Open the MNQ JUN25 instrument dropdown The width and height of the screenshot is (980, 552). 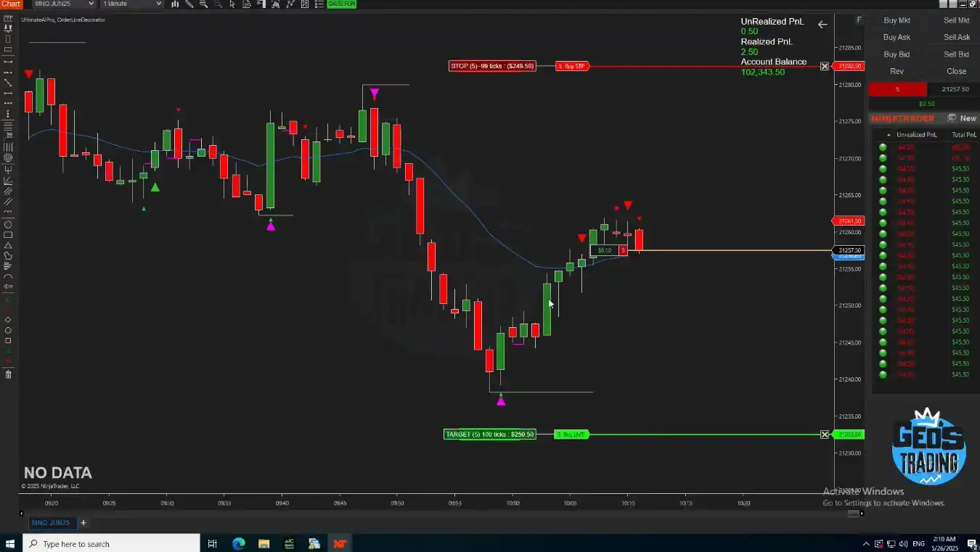pos(64,4)
